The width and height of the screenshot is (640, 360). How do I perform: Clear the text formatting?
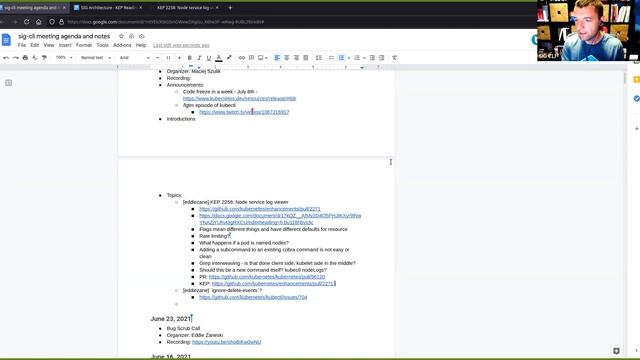click(394, 58)
